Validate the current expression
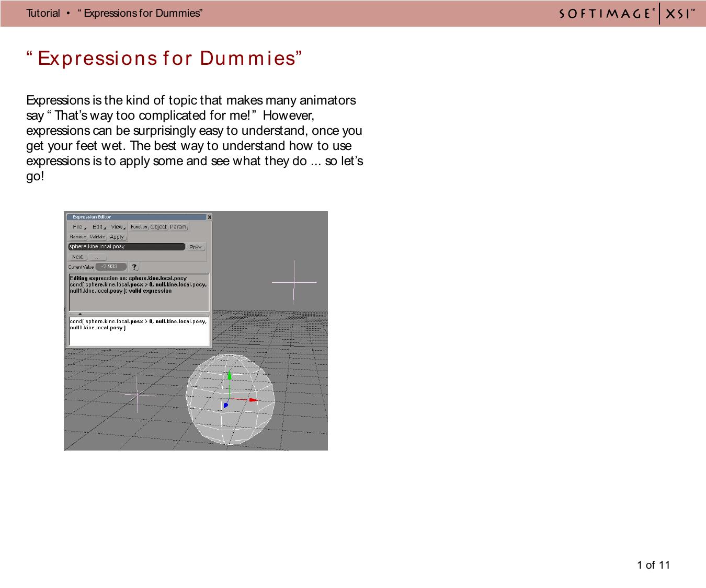The width and height of the screenshot is (706, 588). pyautogui.click(x=98, y=237)
